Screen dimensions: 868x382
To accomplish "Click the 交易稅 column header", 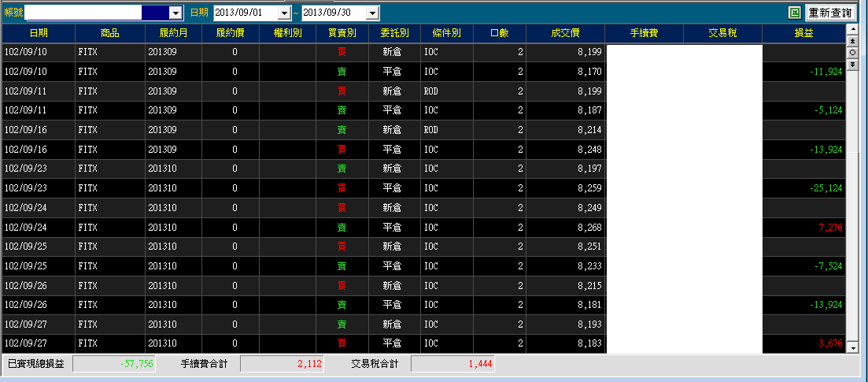I will (x=723, y=33).
